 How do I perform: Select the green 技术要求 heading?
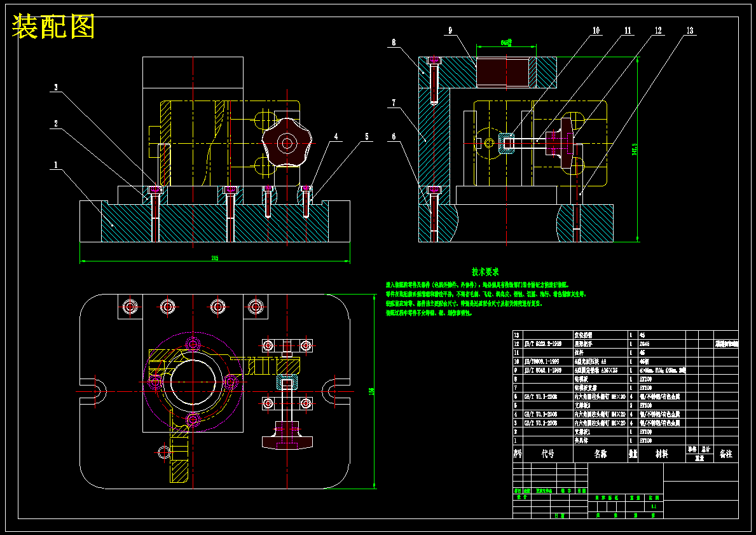(x=485, y=272)
